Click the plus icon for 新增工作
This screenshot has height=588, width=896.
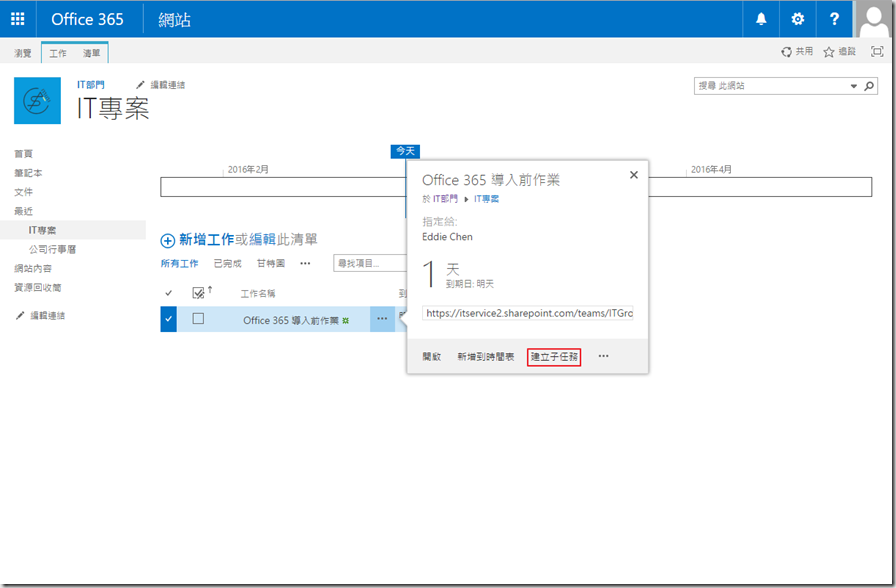point(168,241)
